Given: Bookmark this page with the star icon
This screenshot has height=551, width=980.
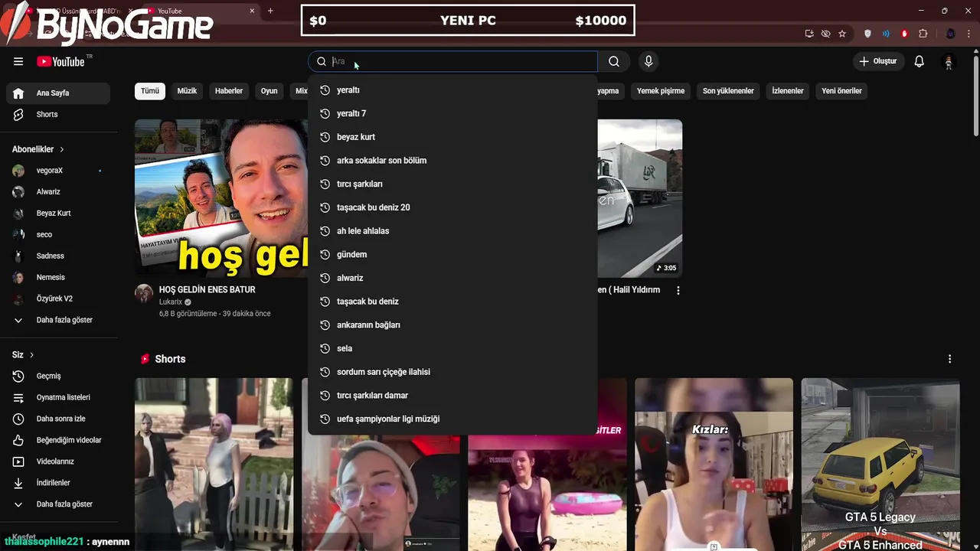Looking at the screenshot, I should tap(842, 34).
